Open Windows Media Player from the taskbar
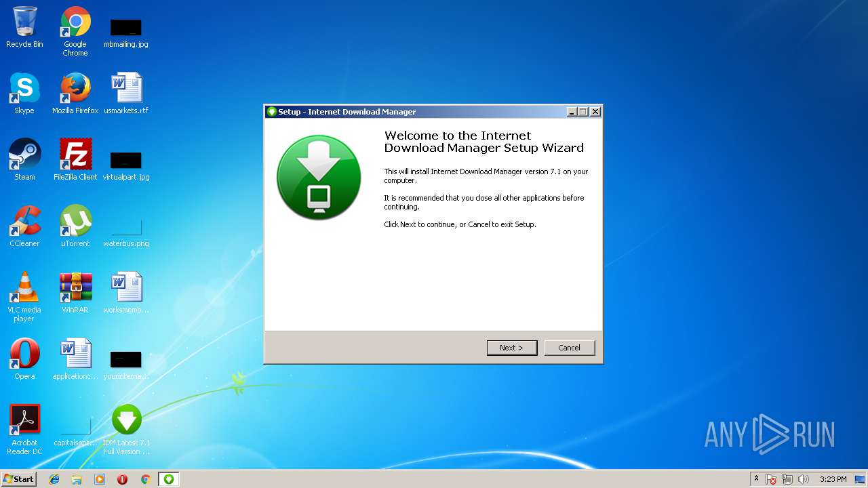This screenshot has width=868, height=488. tap(100, 479)
